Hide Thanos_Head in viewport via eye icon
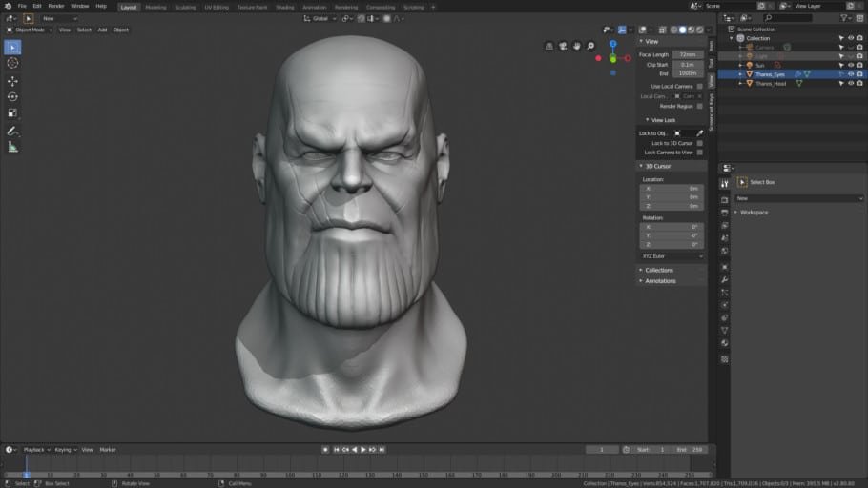Viewport: 868px width, 488px height. click(x=851, y=84)
